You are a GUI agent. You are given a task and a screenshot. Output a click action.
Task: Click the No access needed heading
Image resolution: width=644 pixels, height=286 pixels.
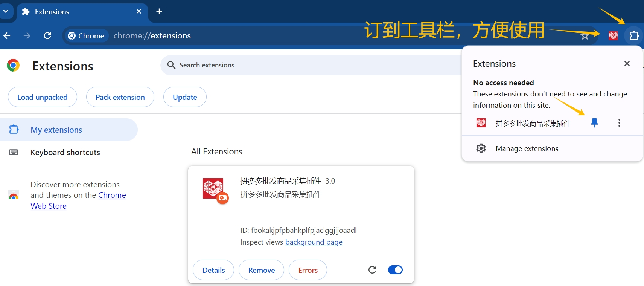click(x=504, y=83)
